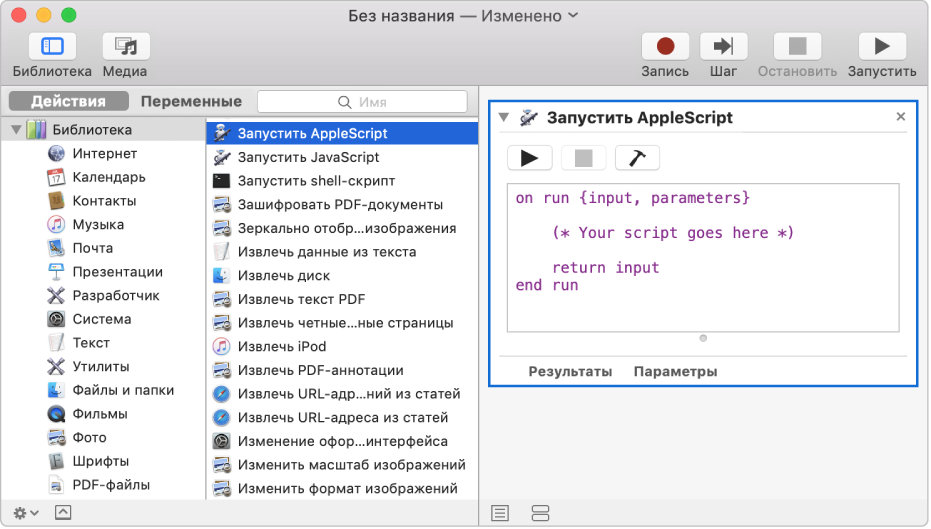The height and width of the screenshot is (529, 931).
Task: Compile the script with the hammer icon
Action: 637,158
